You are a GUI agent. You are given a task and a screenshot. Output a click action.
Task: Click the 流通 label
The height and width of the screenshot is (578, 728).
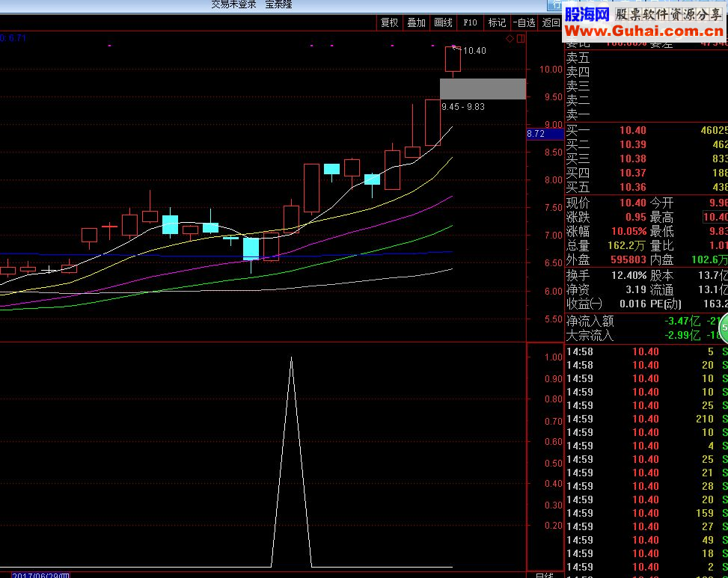pyautogui.click(x=661, y=289)
